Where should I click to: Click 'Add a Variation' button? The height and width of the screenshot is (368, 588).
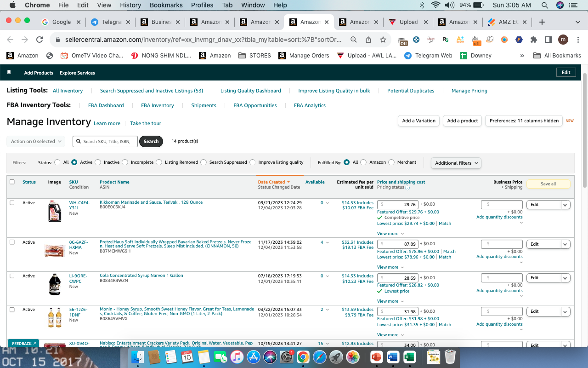[418, 121]
